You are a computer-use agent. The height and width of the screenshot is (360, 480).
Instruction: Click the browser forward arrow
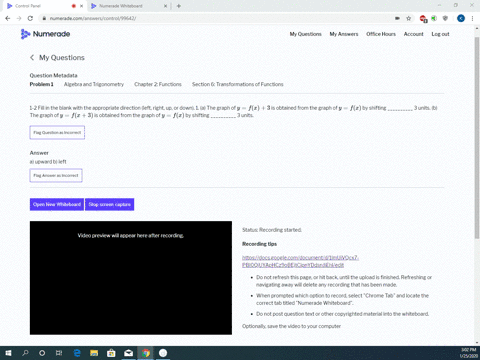[19, 18]
